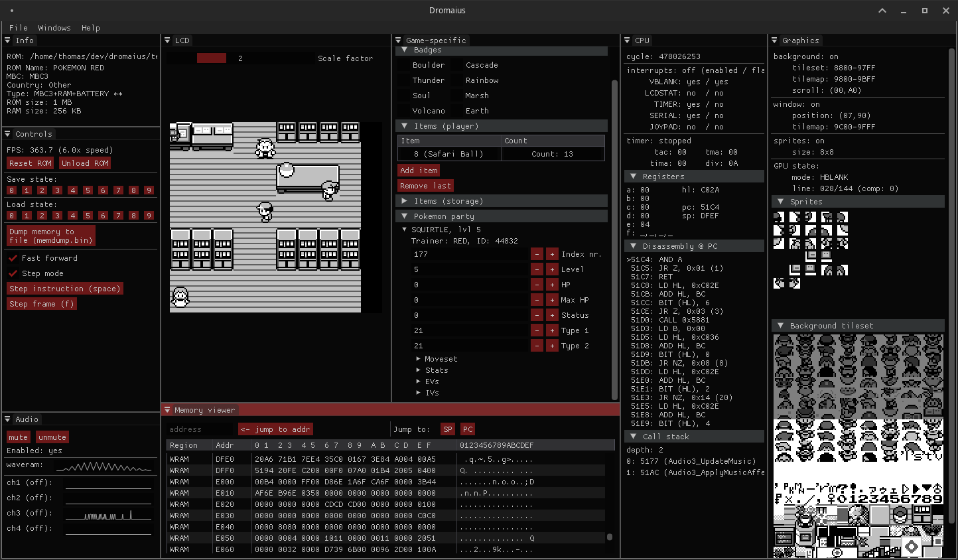Viewport: 958px width, 560px height.
Task: Collapse the Info panel
Action: (7, 40)
